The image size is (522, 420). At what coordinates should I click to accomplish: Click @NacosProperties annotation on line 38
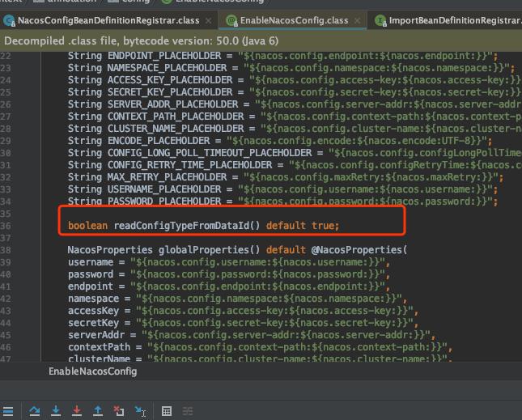coord(359,250)
